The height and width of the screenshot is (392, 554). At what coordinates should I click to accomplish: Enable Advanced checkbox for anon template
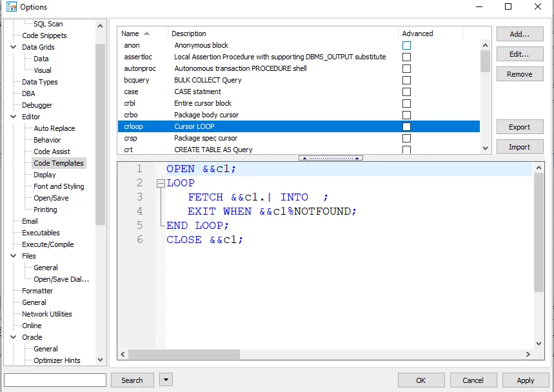click(406, 46)
